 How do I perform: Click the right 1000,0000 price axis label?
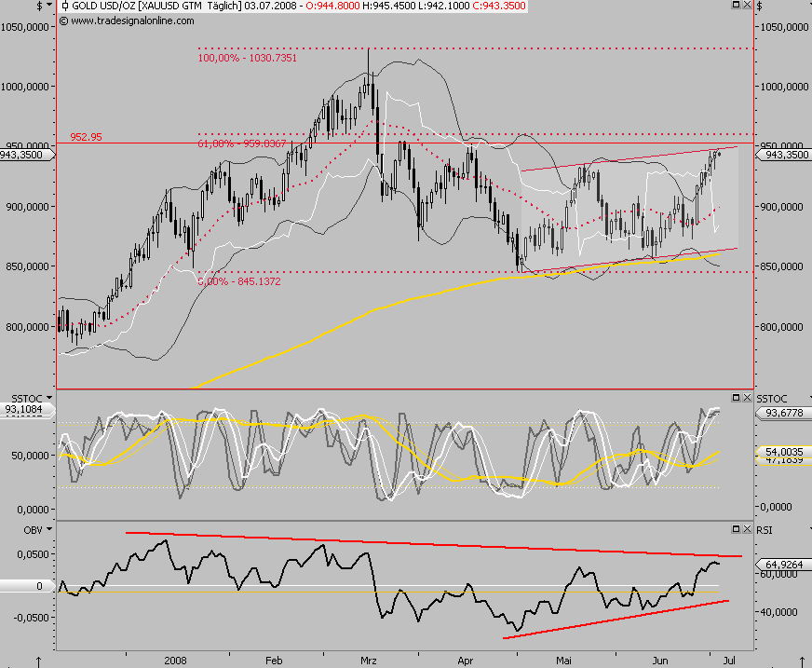[x=784, y=87]
